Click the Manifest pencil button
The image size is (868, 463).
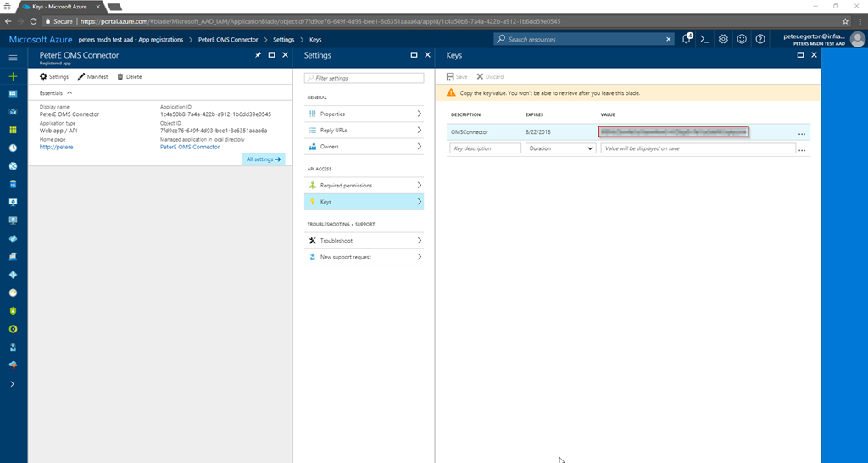pos(92,76)
